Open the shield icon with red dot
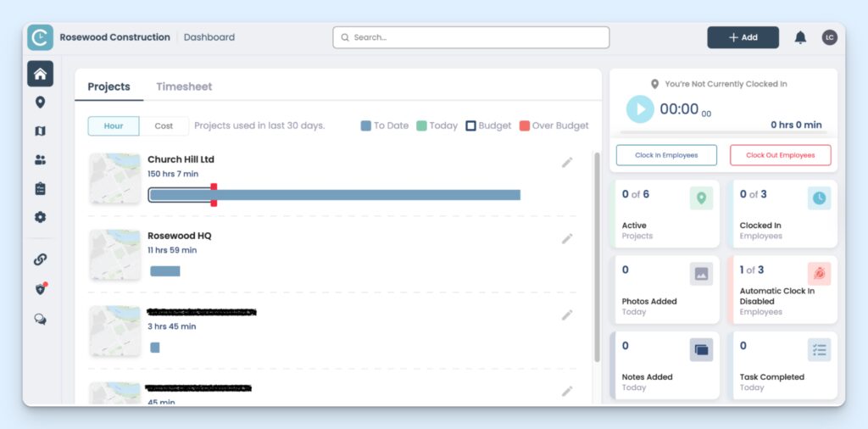The image size is (868, 429). (x=41, y=288)
